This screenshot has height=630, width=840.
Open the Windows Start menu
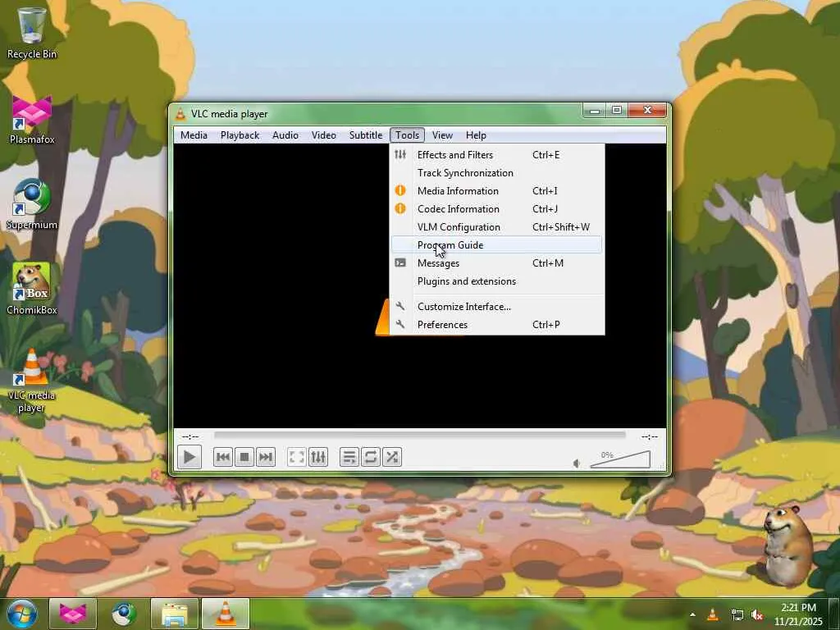pyautogui.click(x=22, y=614)
